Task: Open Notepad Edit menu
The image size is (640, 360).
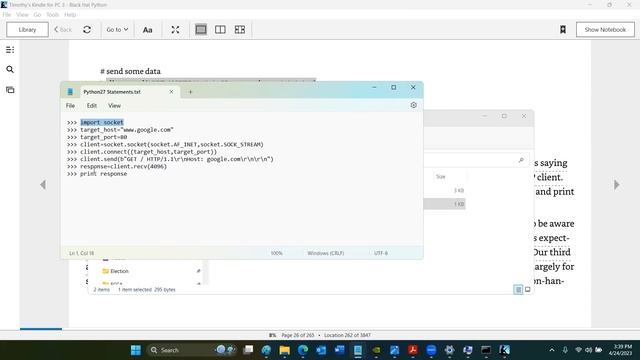Action: tap(92, 106)
